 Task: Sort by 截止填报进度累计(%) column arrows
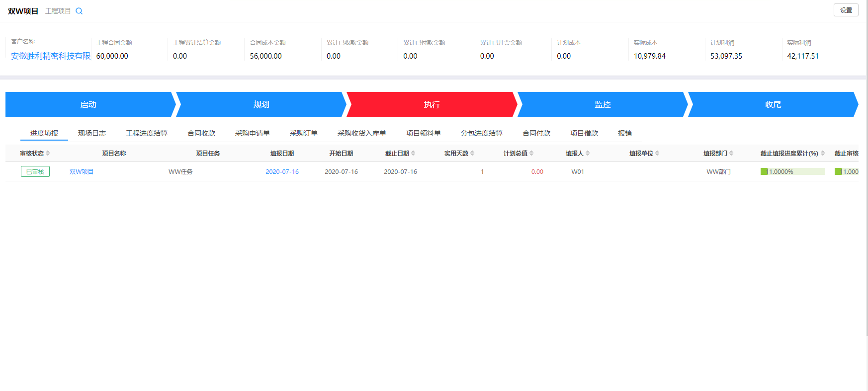[x=823, y=154]
